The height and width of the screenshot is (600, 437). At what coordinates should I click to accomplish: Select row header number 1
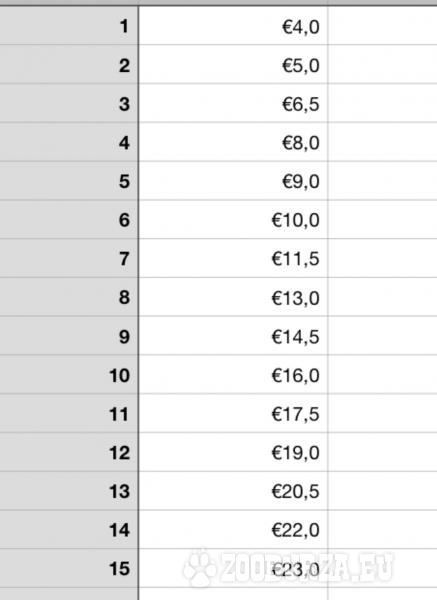(69, 26)
